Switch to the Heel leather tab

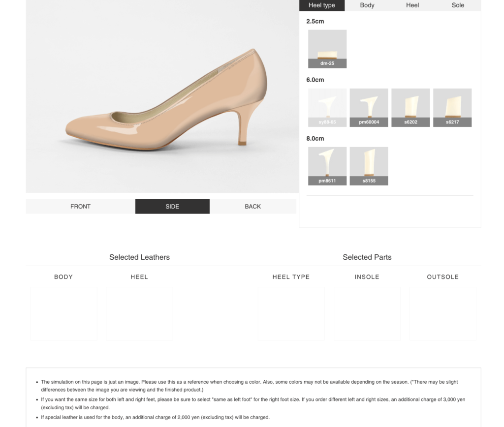tap(412, 5)
